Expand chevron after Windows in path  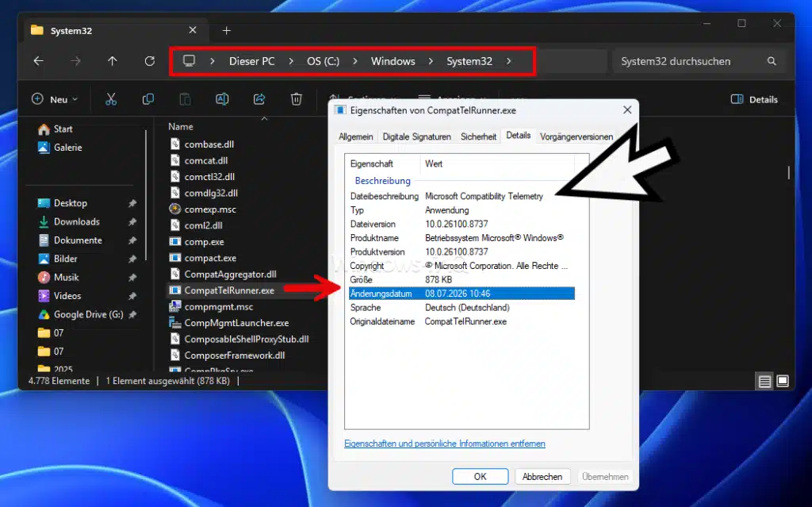[x=431, y=61]
